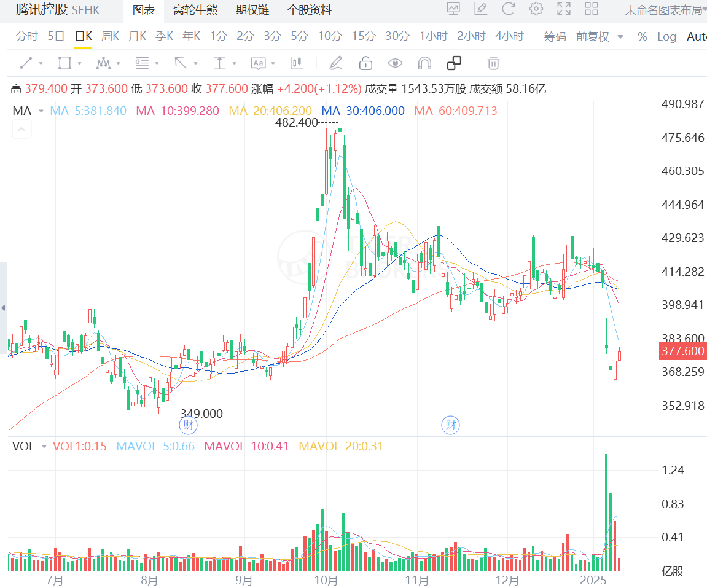Select the arrow marker drawing tool

coord(181,63)
